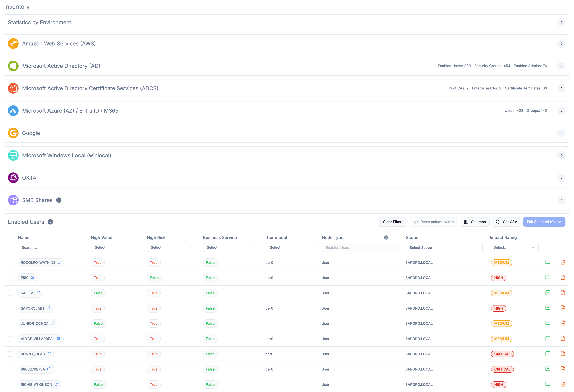Screen dimensions: 574x392
Task: Click Users: 423 Azure statistic
Action: [x=514, y=111]
